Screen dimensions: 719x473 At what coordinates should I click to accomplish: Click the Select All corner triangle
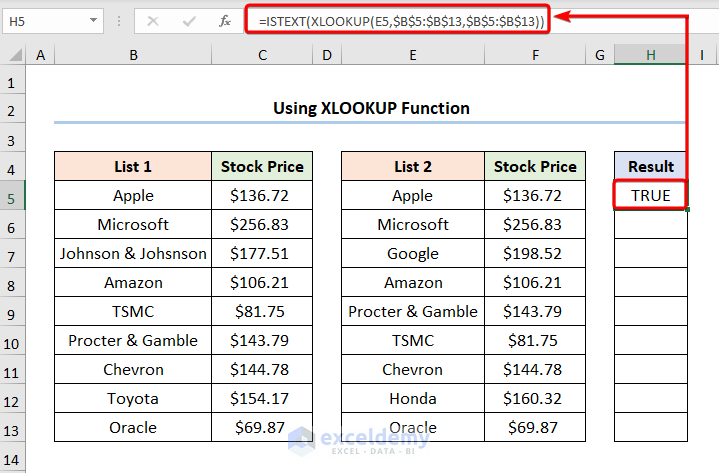coord(12,57)
